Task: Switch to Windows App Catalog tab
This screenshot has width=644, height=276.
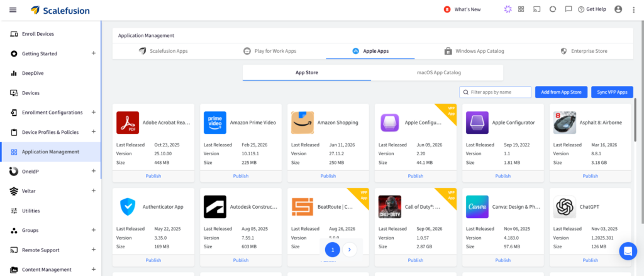Action: [x=474, y=51]
